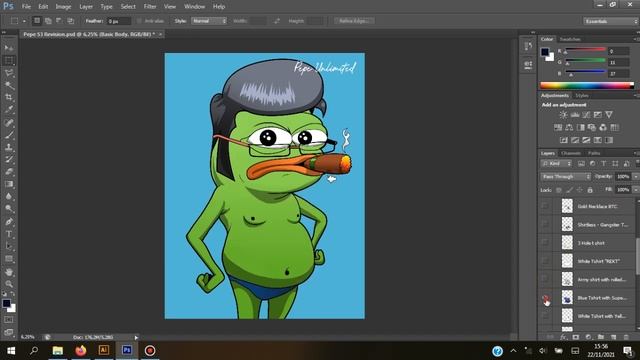Add a Curves adjustment
Screen dimensions: 640x360
click(x=586, y=115)
